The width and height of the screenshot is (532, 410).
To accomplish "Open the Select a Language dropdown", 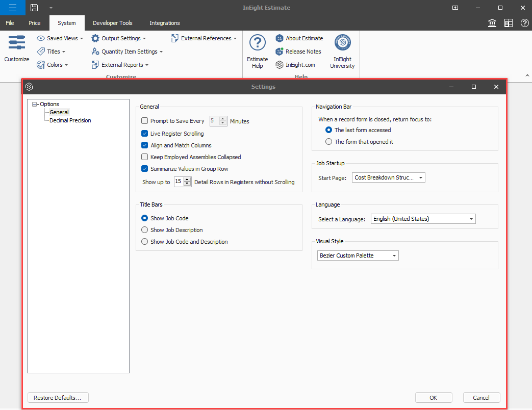I will pos(423,219).
